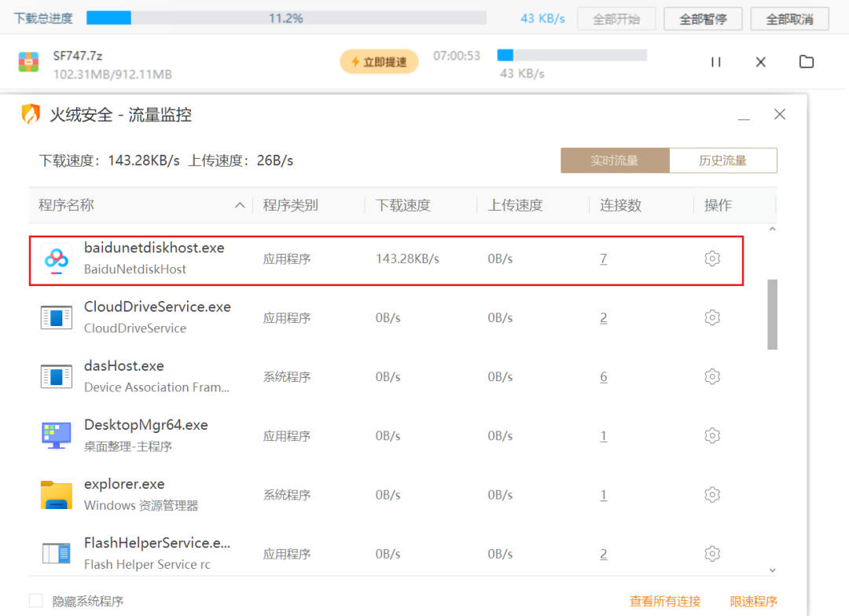Open connection count 7 for baidunetdiskhost.exe
The width and height of the screenshot is (849, 616).
coord(603,258)
